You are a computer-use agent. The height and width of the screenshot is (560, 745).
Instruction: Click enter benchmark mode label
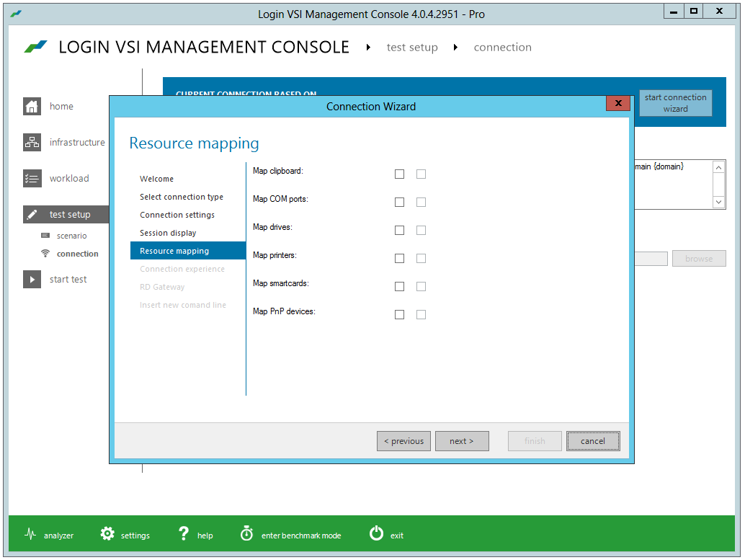click(301, 535)
